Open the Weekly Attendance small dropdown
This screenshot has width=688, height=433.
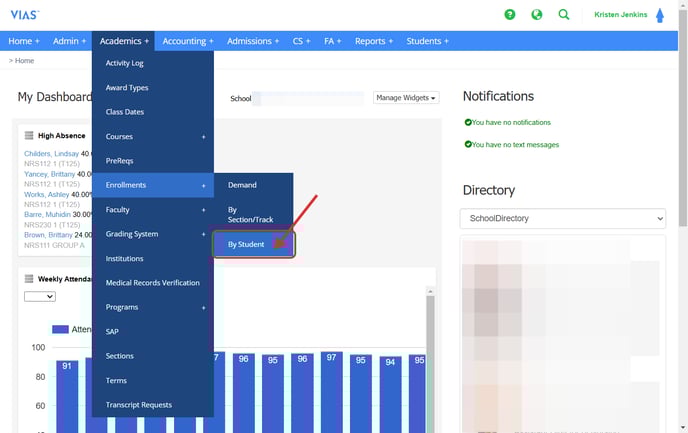39,296
